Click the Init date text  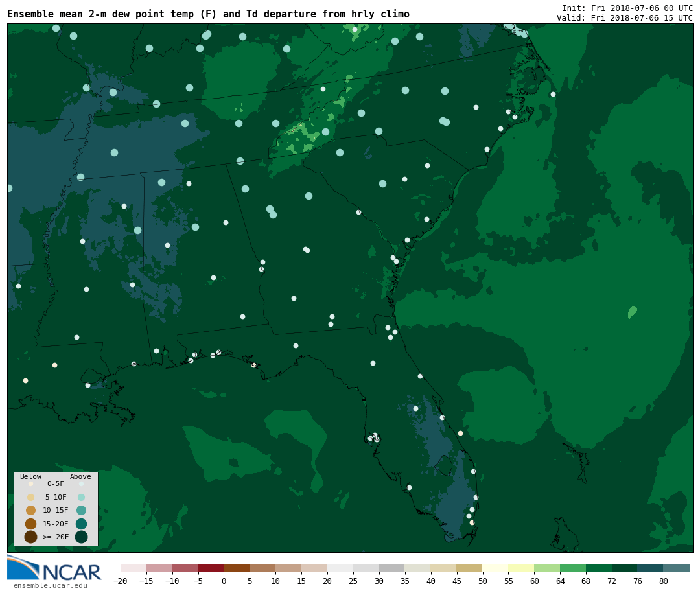point(627,8)
